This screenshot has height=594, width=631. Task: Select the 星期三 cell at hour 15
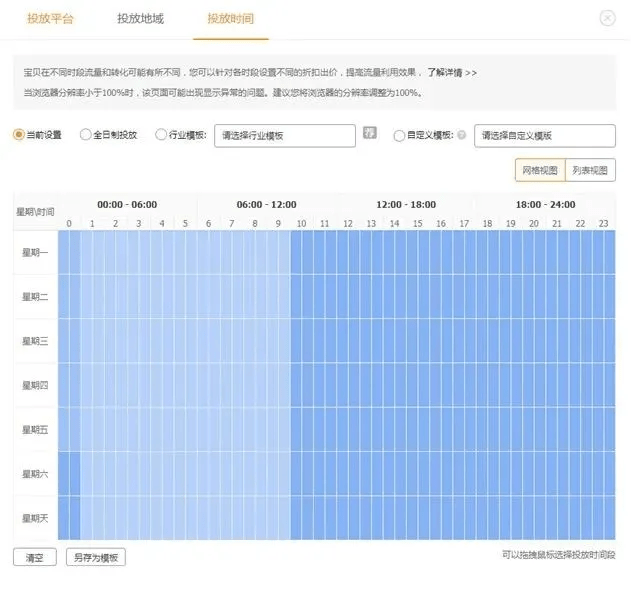[418, 341]
